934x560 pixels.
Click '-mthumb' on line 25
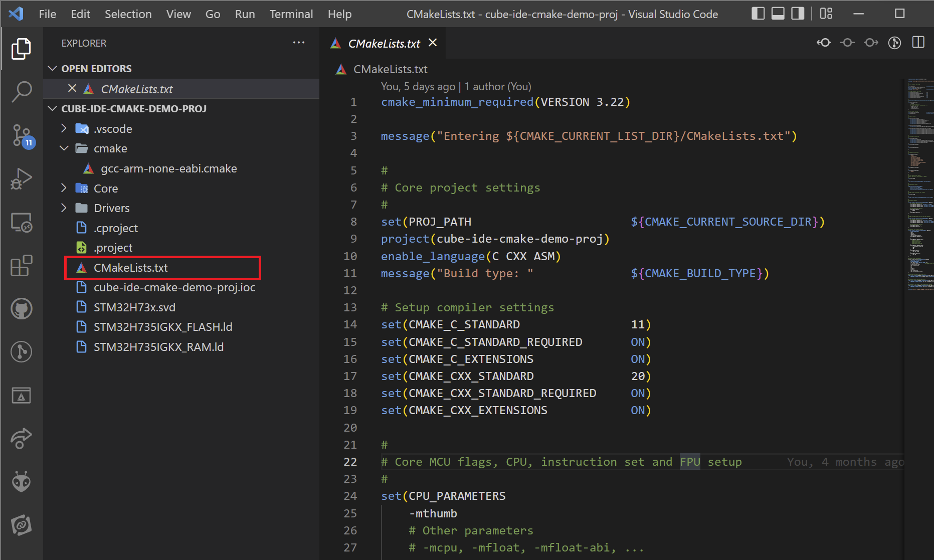tap(433, 513)
